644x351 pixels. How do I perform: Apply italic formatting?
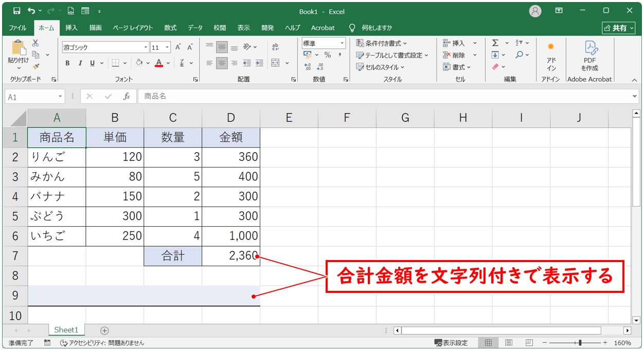coord(80,63)
